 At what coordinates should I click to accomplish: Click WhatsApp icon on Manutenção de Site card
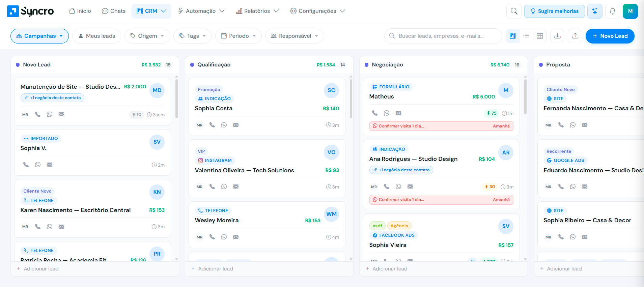pyautogui.click(x=50, y=114)
